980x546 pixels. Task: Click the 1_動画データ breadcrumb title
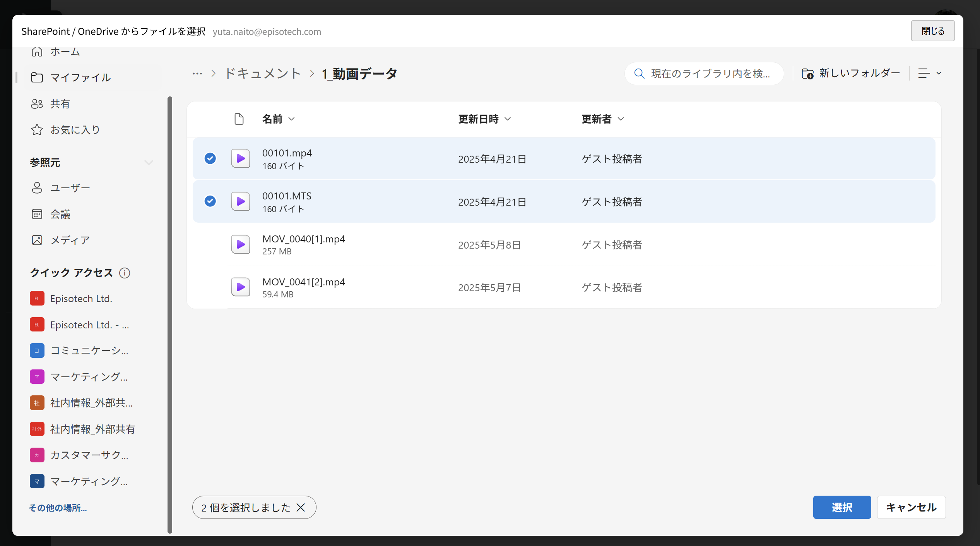click(359, 74)
